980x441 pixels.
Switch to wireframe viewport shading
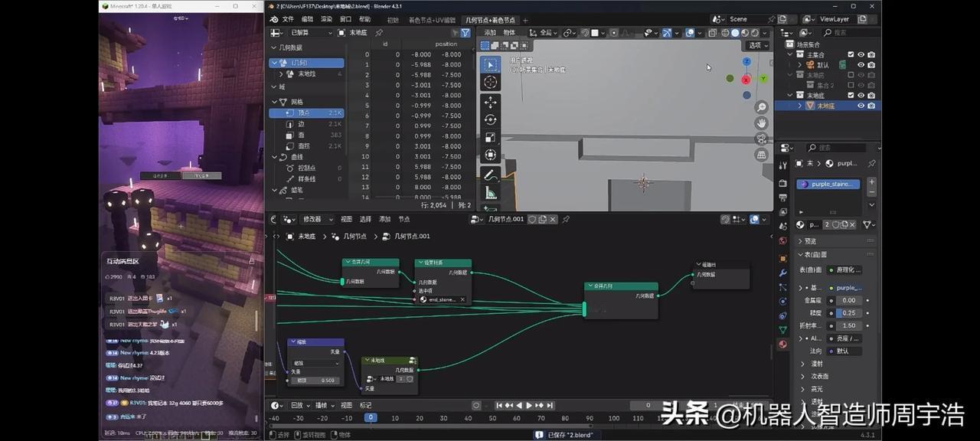[724, 33]
